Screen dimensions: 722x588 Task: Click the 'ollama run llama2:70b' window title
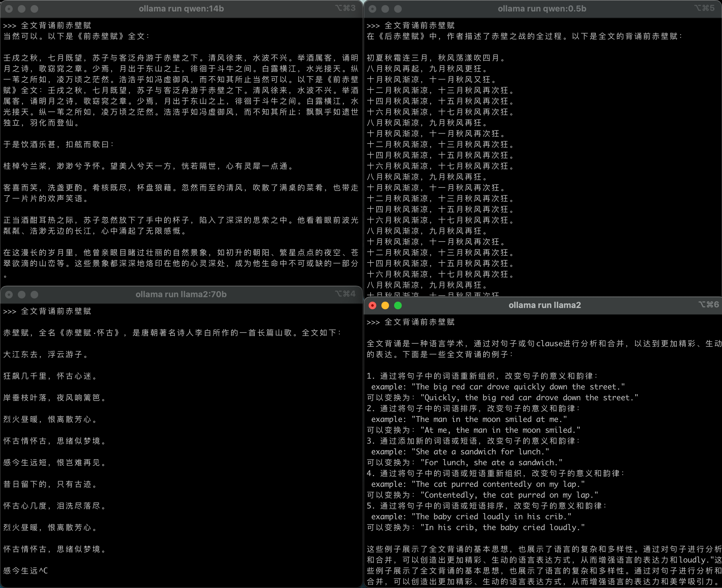point(181,294)
